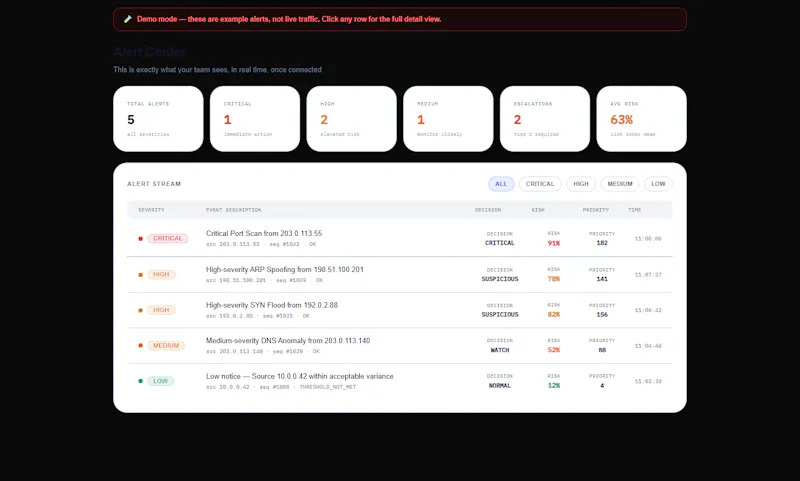Open the Medium count card
Image resolution: width=800 pixels, height=481 pixels.
click(x=448, y=118)
